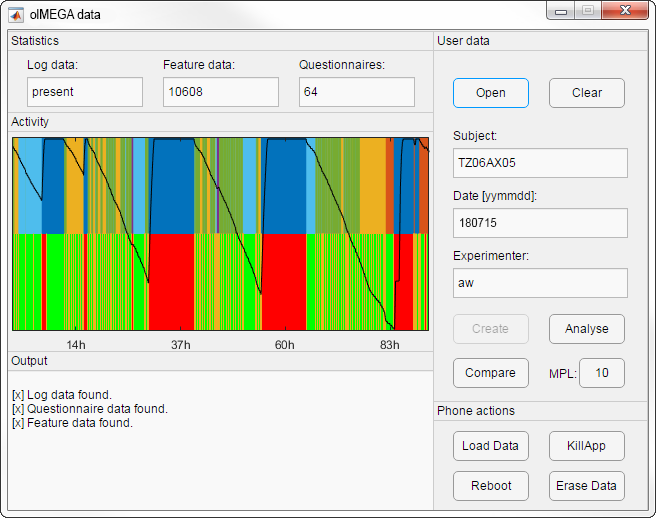Viewport: 656px width, 518px height.
Task: Click the 60h marker on activity axis
Action: pyautogui.click(x=285, y=345)
